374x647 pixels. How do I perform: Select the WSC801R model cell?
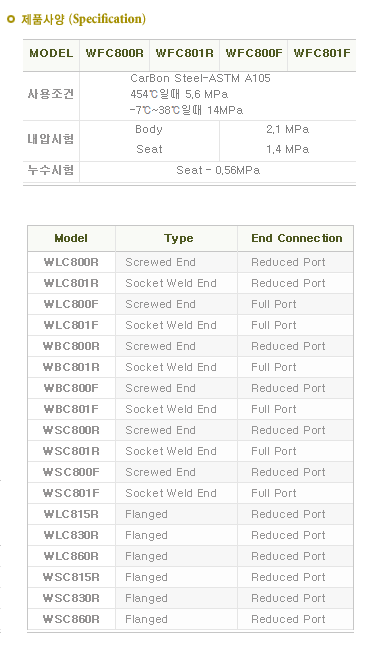coord(71,451)
